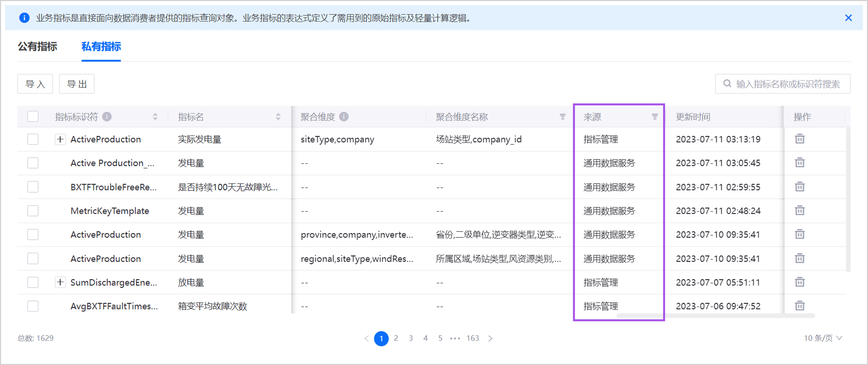This screenshot has height=365, width=868.
Task: Click the 导入 button
Action: (x=35, y=84)
